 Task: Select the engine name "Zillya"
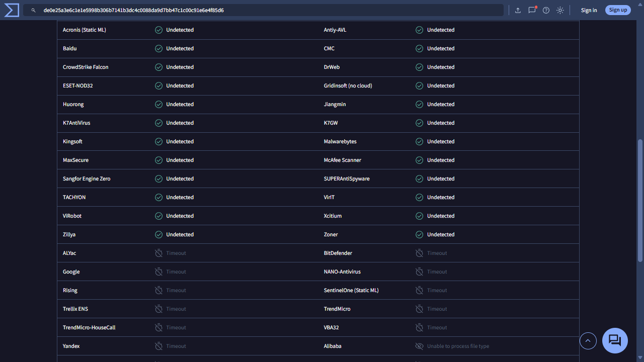[69, 235]
